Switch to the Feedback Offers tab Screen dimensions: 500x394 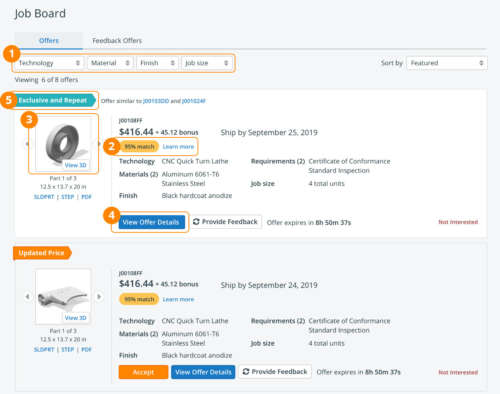pyautogui.click(x=117, y=41)
